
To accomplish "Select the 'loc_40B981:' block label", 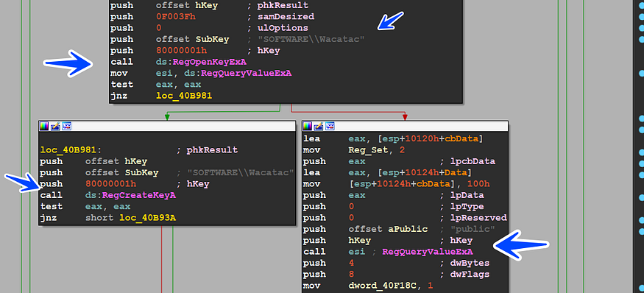I will coord(71,150).
